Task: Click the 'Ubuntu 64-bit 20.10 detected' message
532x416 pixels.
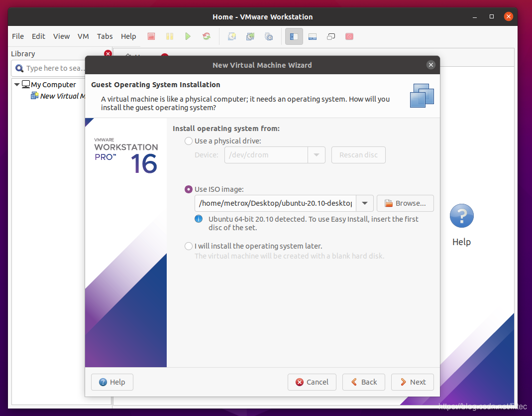Action: pyautogui.click(x=314, y=223)
